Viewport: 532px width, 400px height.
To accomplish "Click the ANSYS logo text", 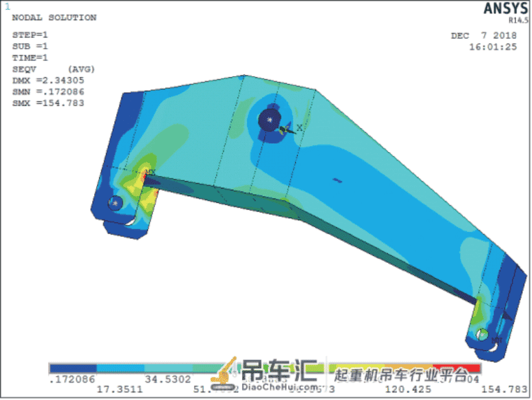I will point(506,8).
